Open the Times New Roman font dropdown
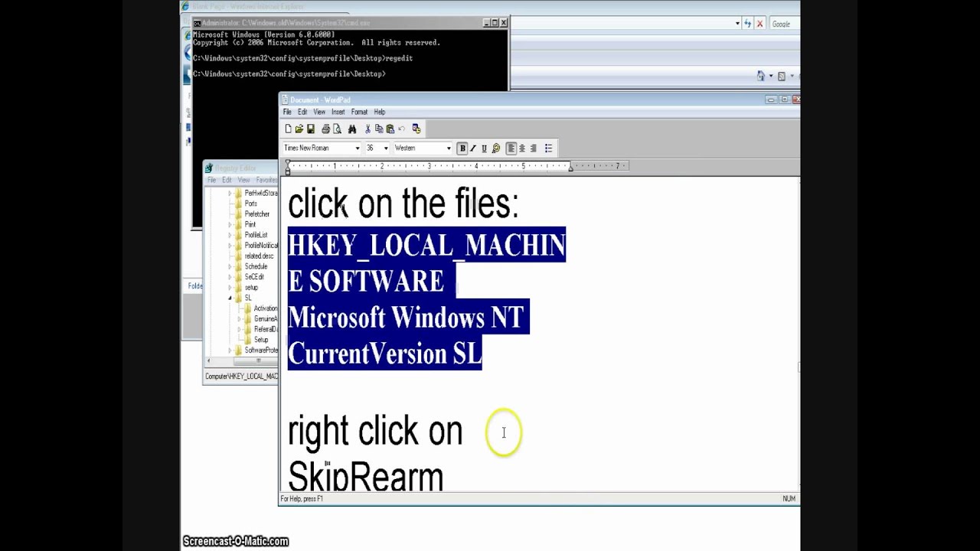 click(x=357, y=148)
